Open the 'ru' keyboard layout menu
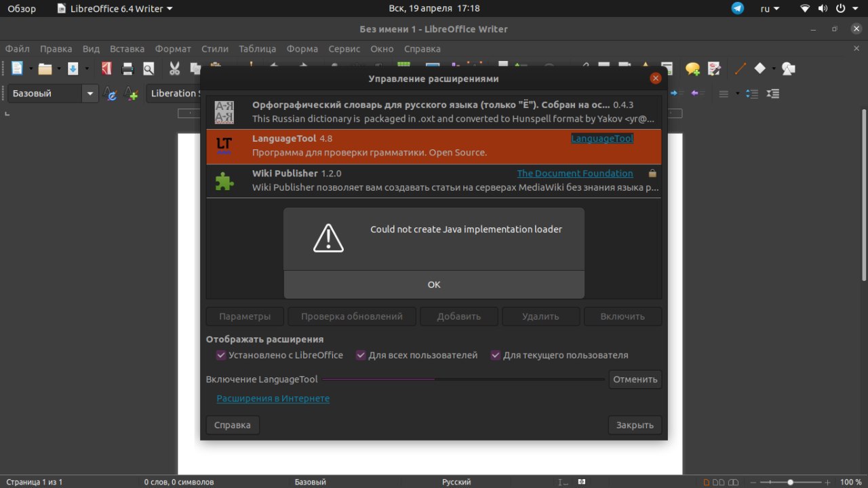868x488 pixels. pyautogui.click(x=770, y=8)
